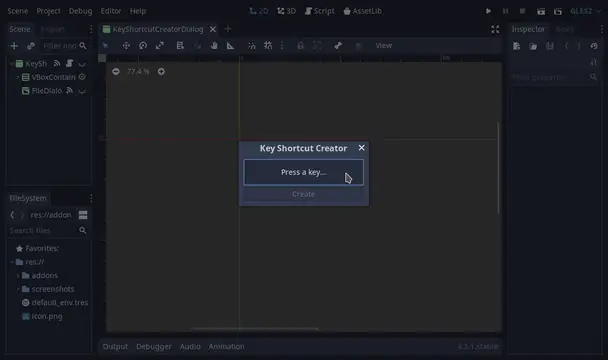The width and height of the screenshot is (608, 360).
Task: Click the Inspector create new resource icon
Action: point(516,46)
